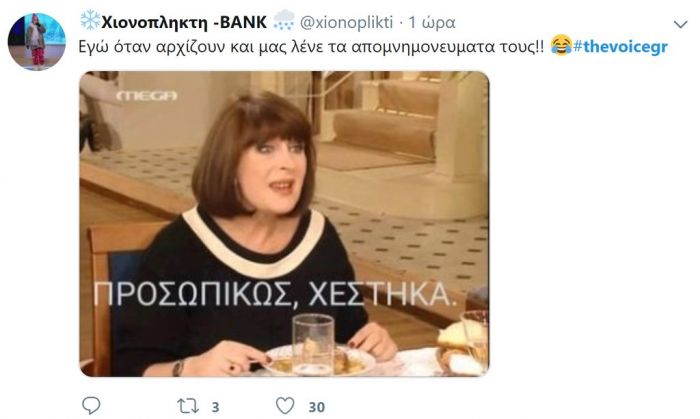Open tweet options chevron menu
This screenshot has width=700, height=419.
(680, 24)
